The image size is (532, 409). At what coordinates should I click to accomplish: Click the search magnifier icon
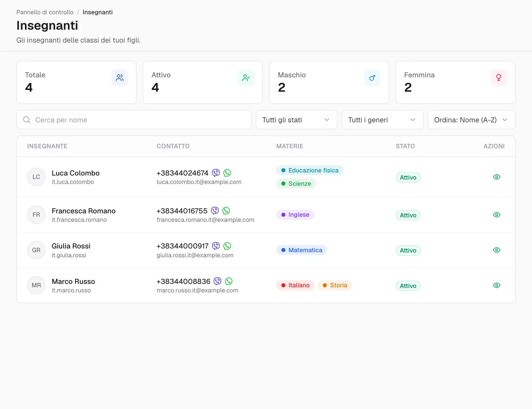(27, 120)
